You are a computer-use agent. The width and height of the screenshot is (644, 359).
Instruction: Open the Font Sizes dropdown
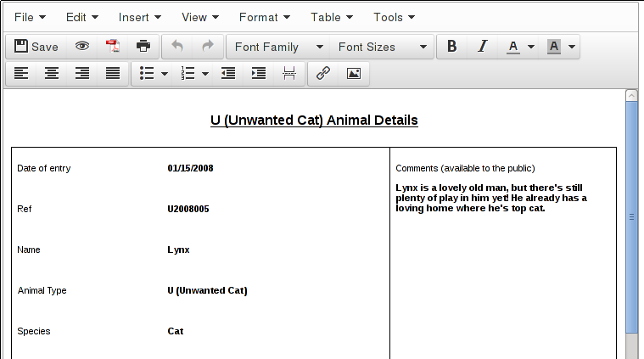(382, 47)
